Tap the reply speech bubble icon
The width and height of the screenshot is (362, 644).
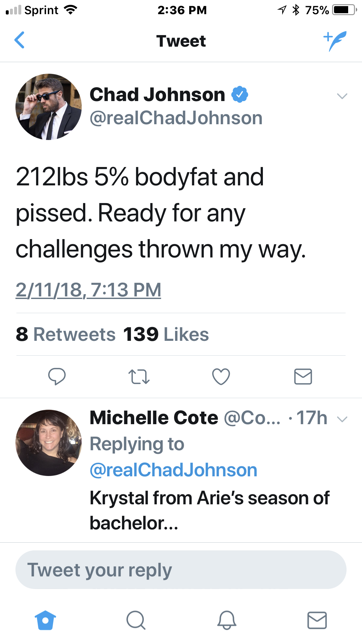click(x=57, y=376)
